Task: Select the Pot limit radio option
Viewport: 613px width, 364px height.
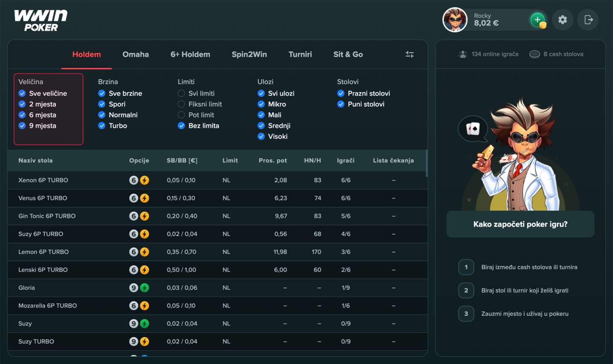Action: pos(181,115)
